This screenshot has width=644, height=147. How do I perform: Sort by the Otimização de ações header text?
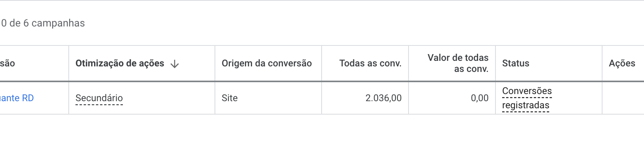(x=120, y=63)
